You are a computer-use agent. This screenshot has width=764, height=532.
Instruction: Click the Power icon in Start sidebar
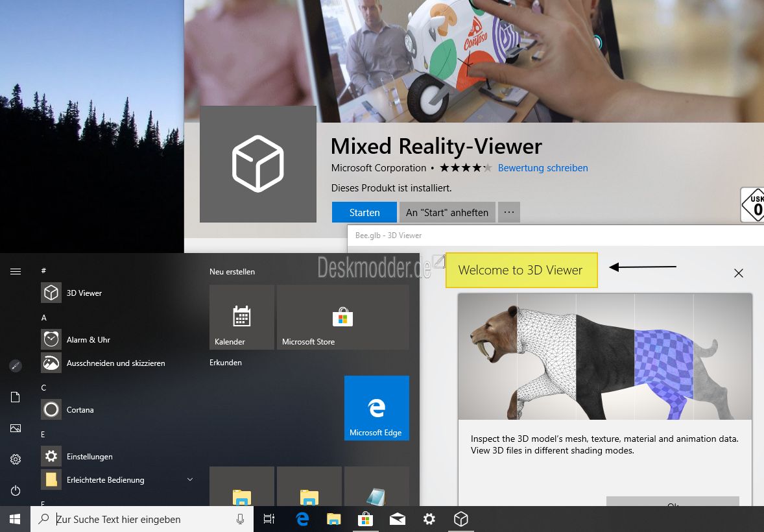[x=16, y=490]
